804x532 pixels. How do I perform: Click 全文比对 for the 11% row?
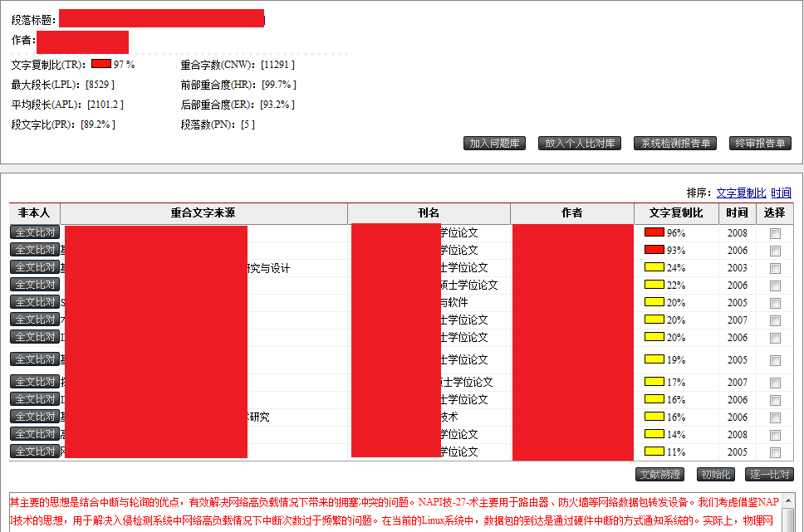[x=35, y=451]
